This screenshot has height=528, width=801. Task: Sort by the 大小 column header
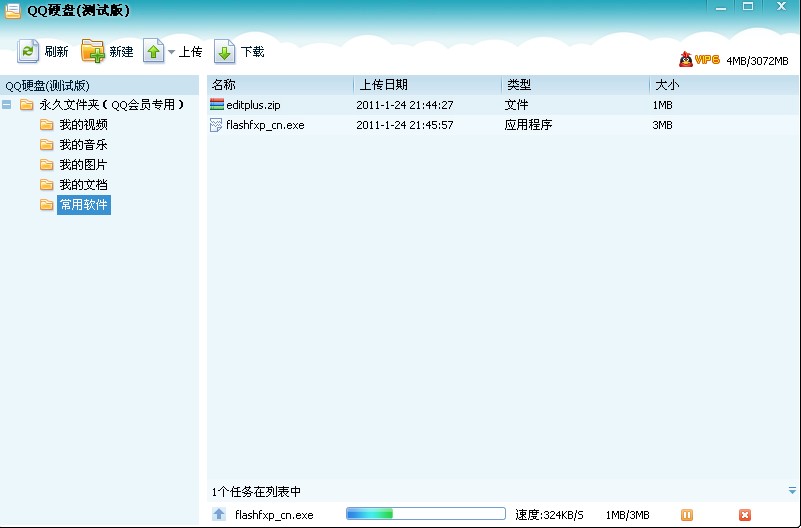pos(724,85)
